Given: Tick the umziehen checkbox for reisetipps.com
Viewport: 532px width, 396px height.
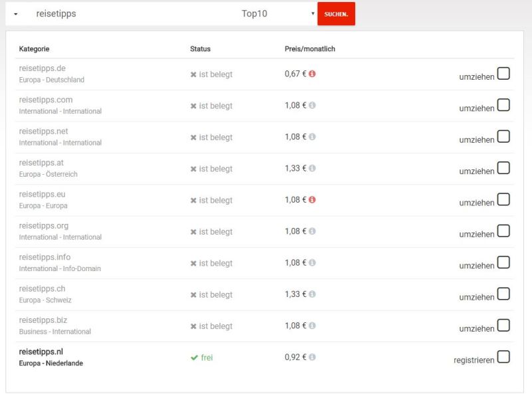Looking at the screenshot, I should (x=503, y=105).
